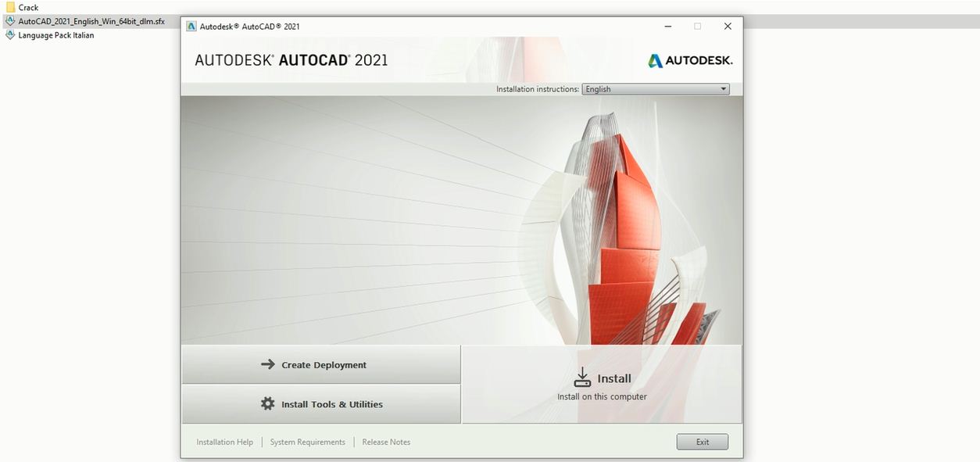Click the Create Deployment button label
Screen dimensions: 980x462
pos(324,365)
